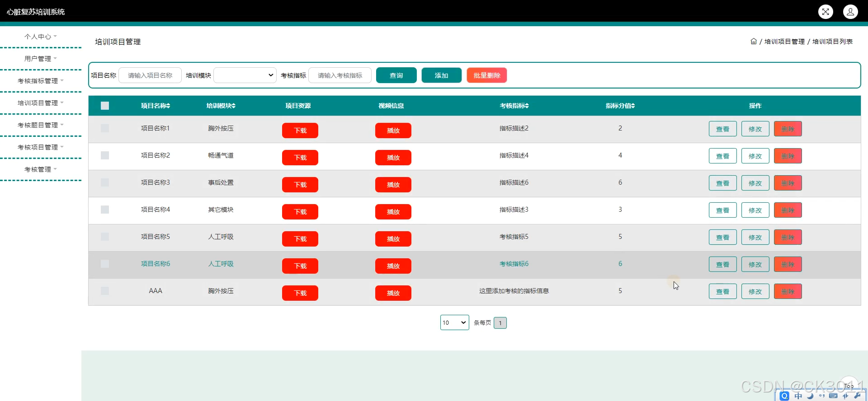Screen dimensions: 868x401
Task: Play video for 项目名称5
Action: pos(393,239)
